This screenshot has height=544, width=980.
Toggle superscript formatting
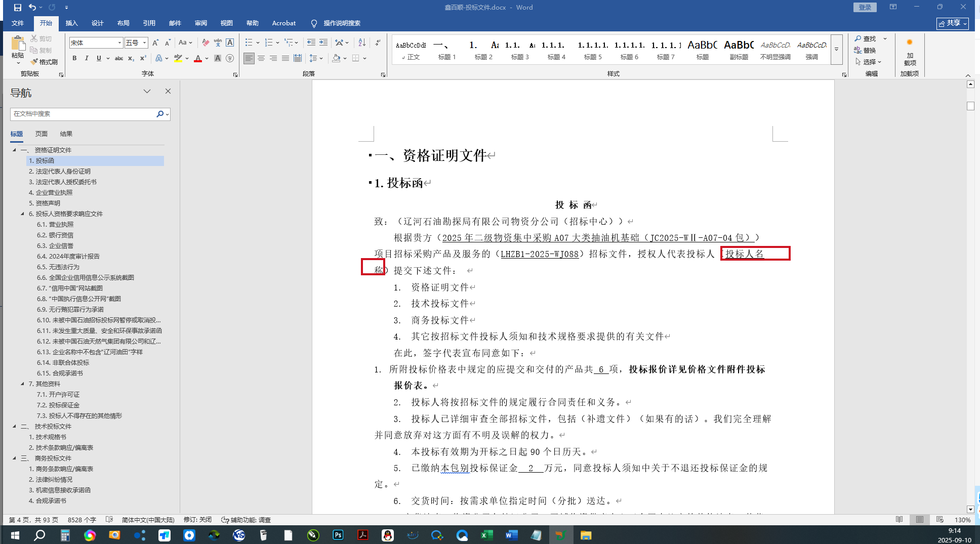pyautogui.click(x=143, y=58)
